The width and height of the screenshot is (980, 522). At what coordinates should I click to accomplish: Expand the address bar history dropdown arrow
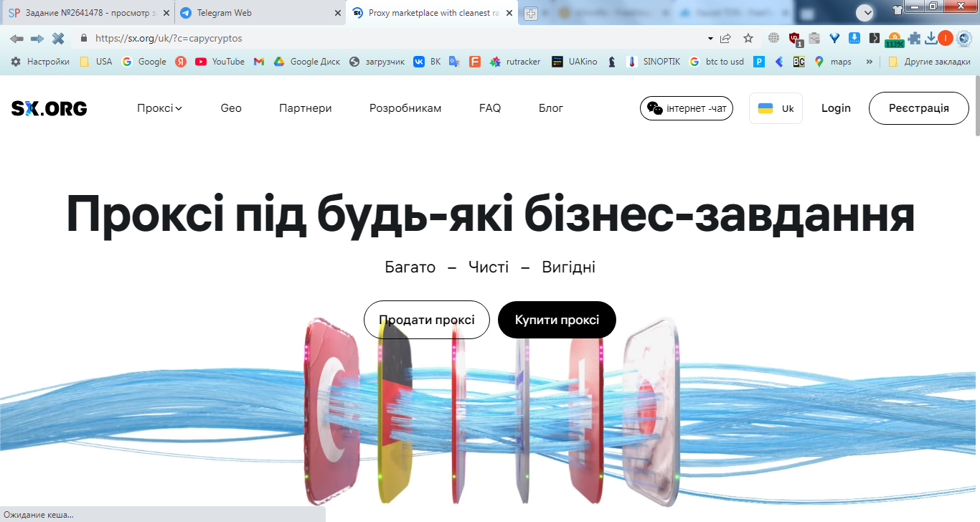click(710, 38)
